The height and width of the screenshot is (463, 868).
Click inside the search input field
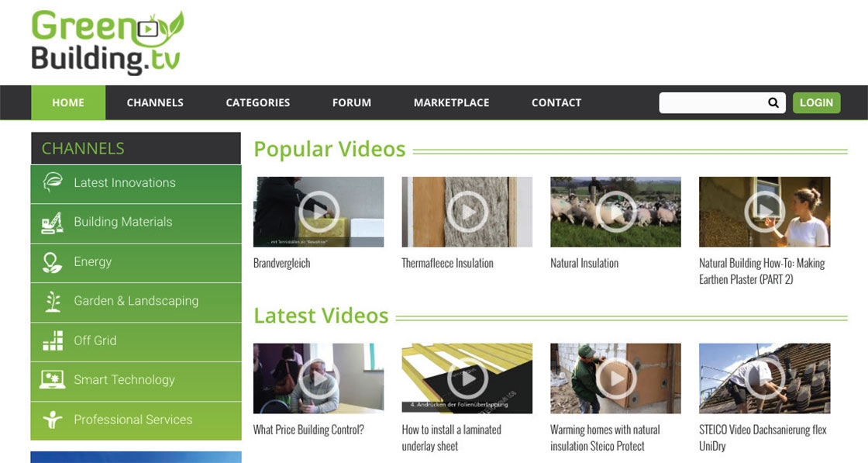[x=713, y=102]
